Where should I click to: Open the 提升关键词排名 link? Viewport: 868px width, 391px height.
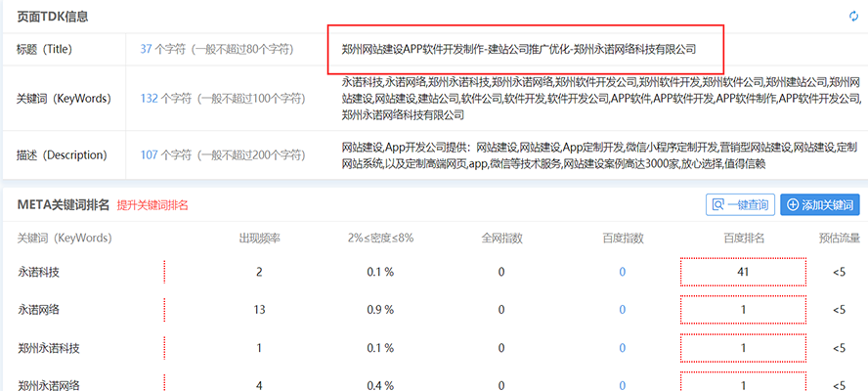click(x=152, y=205)
